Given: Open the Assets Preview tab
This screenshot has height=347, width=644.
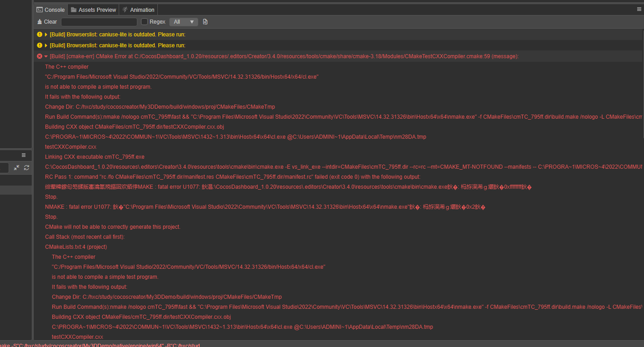Looking at the screenshot, I should (x=94, y=10).
